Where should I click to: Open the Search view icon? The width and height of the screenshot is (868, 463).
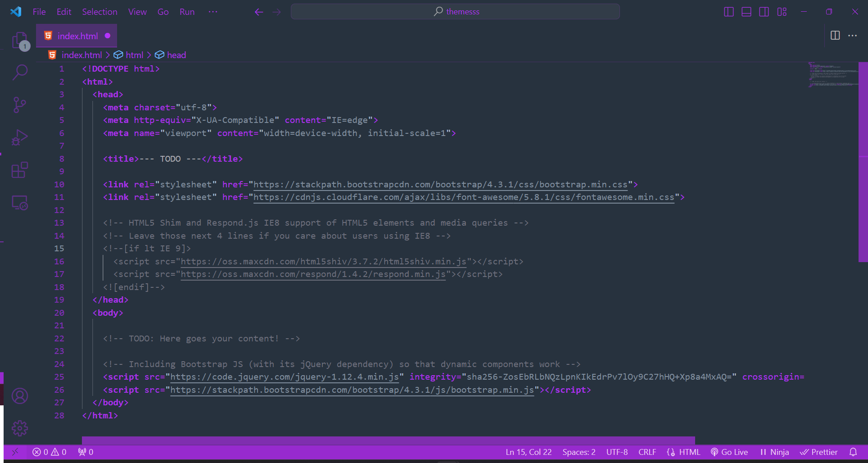pyautogui.click(x=20, y=72)
